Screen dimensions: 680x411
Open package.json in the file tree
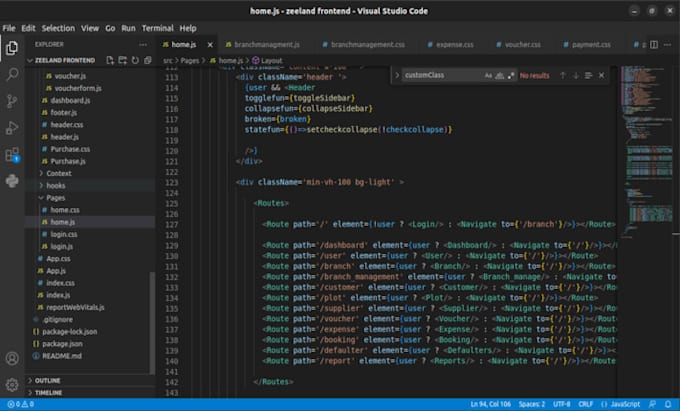click(62, 344)
